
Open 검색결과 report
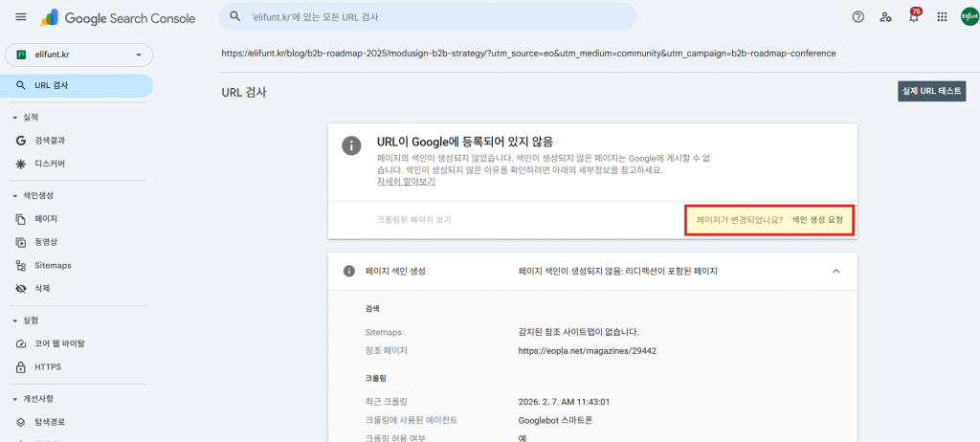tap(49, 141)
